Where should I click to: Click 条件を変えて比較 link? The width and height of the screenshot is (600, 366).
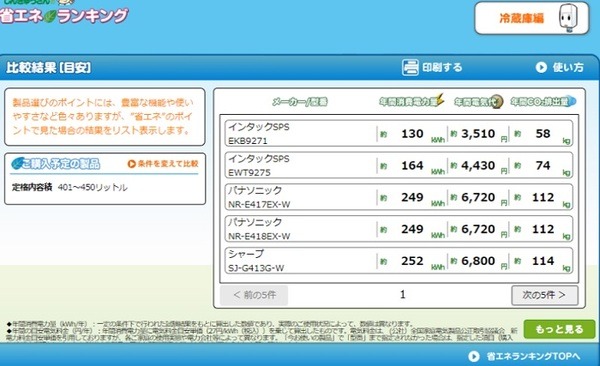(x=163, y=164)
